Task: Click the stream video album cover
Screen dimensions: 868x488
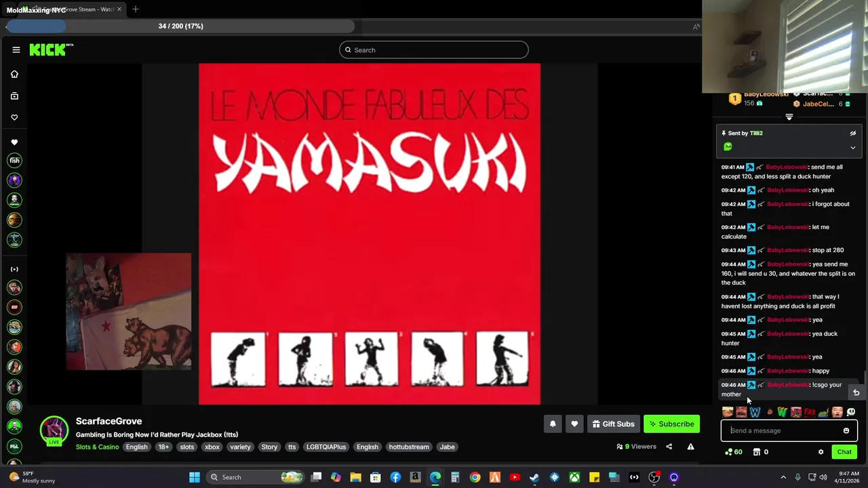Action: pos(370,234)
